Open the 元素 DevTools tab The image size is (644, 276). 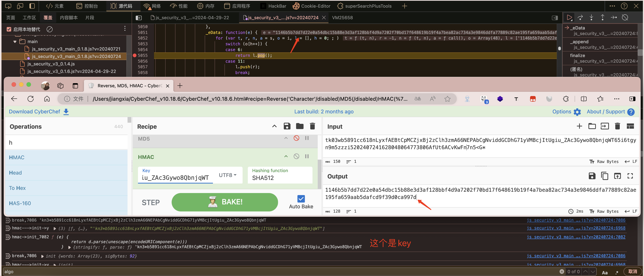click(55, 6)
